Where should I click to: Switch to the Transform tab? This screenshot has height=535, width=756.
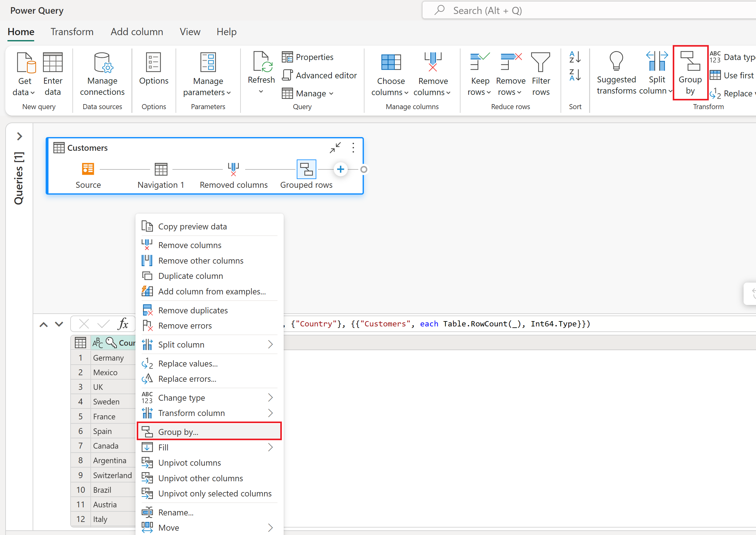tap(72, 32)
